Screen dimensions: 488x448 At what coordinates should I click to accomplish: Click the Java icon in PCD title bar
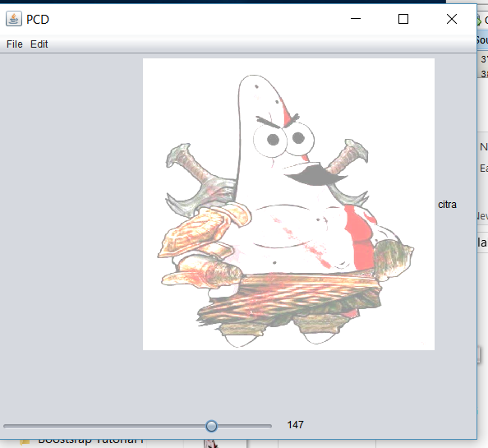(14, 19)
